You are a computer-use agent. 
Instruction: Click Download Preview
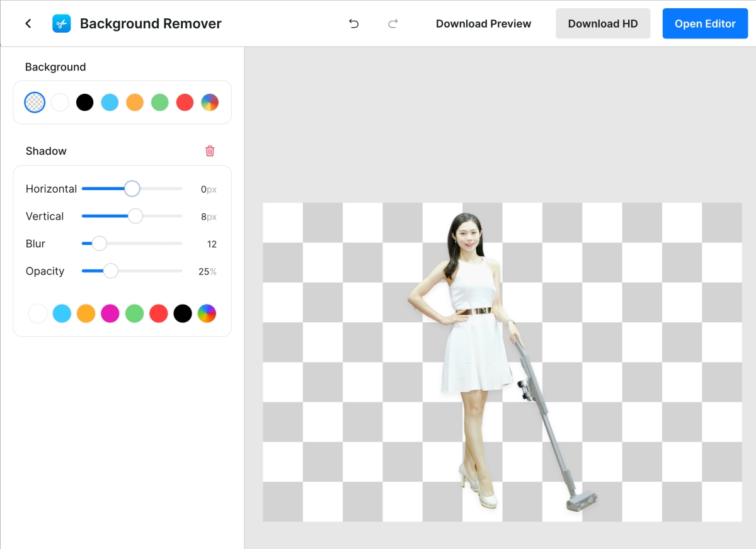483,24
